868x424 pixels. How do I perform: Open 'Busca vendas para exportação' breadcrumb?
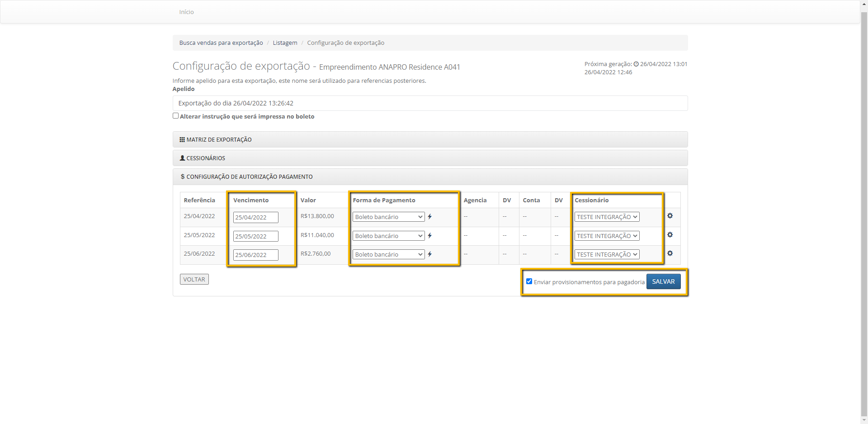[x=221, y=43]
